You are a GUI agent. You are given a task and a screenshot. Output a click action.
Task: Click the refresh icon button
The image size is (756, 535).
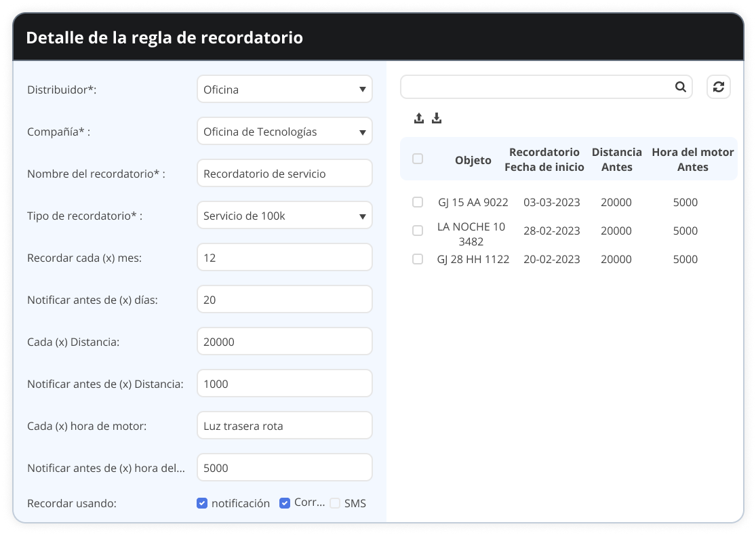[x=719, y=87]
